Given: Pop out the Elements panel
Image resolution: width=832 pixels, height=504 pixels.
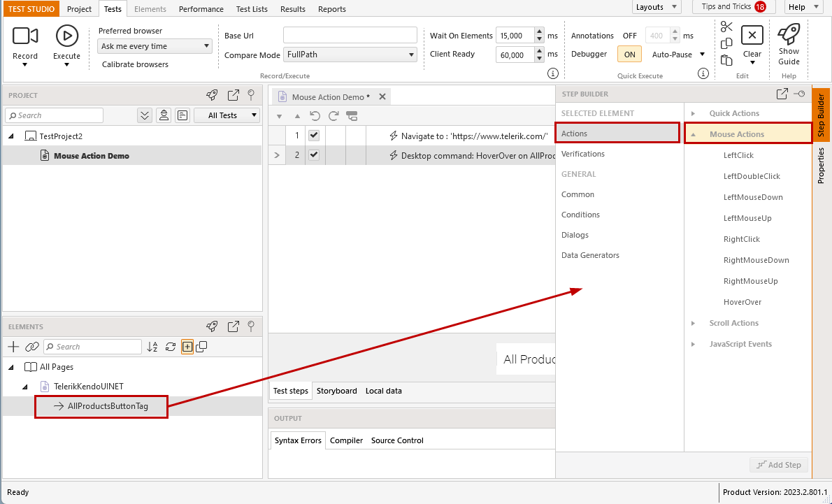Looking at the screenshot, I should point(233,326).
